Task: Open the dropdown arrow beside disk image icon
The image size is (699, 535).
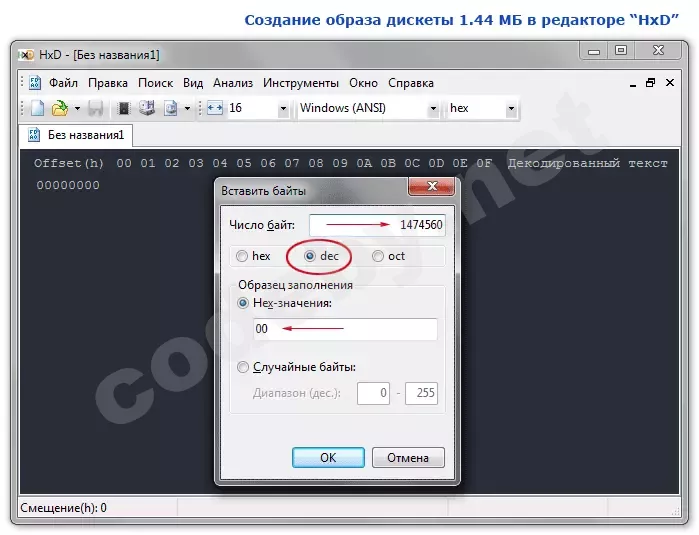Action: point(187,108)
